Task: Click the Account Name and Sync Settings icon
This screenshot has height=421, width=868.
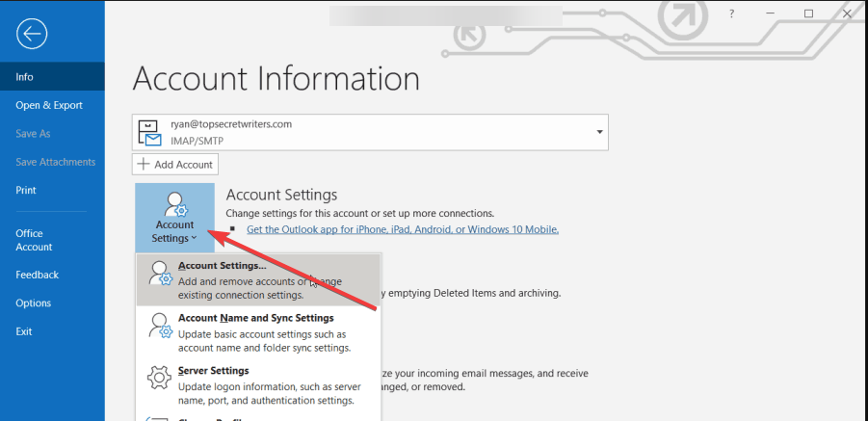Action: [160, 326]
